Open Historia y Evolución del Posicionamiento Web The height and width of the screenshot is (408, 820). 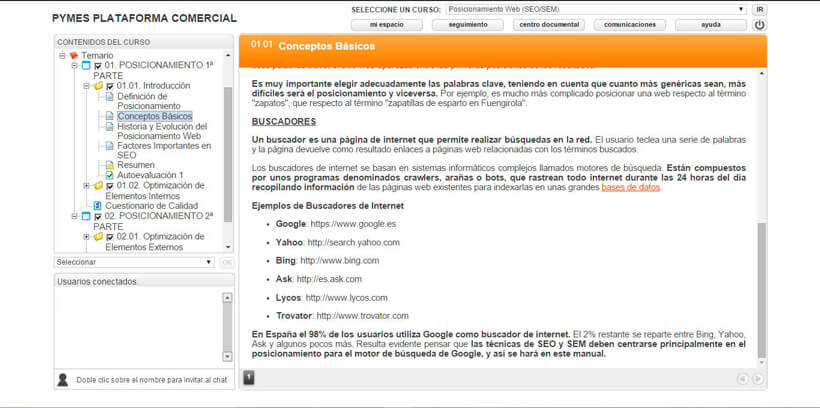point(162,131)
